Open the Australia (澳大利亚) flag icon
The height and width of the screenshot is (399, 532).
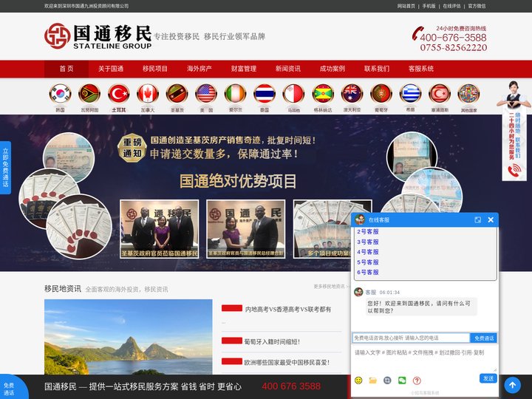coord(352,94)
